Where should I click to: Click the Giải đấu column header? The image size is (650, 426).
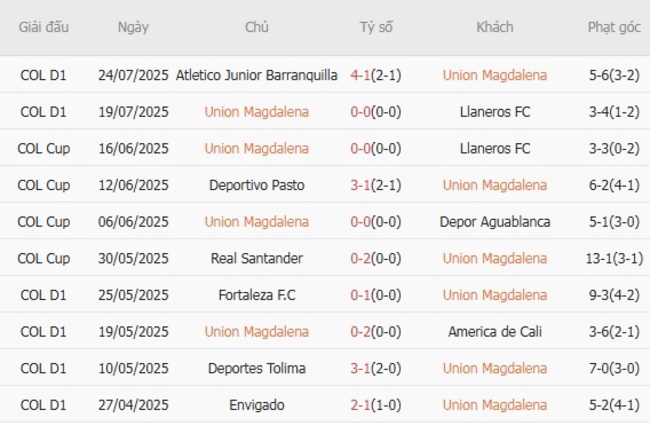tap(44, 27)
